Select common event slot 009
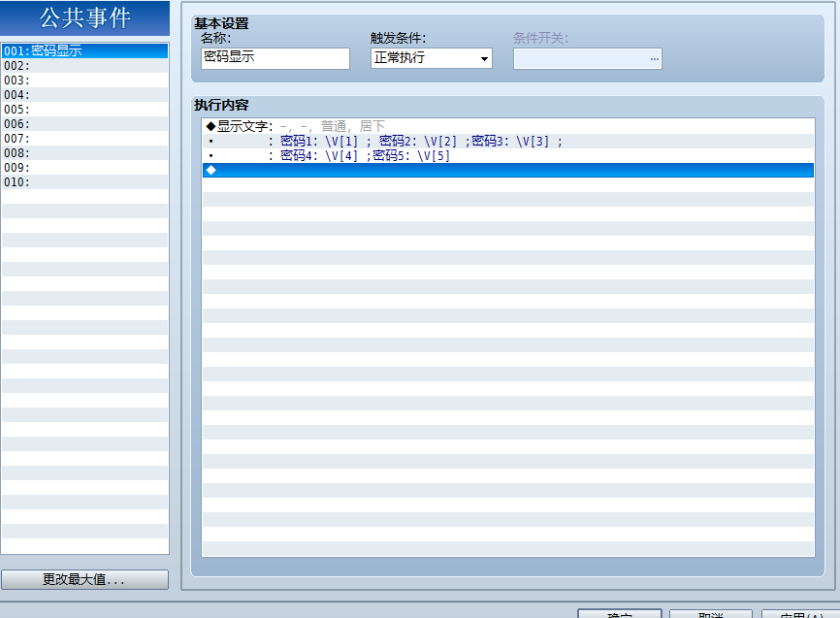Image resolution: width=840 pixels, height=618 pixels. (84, 167)
